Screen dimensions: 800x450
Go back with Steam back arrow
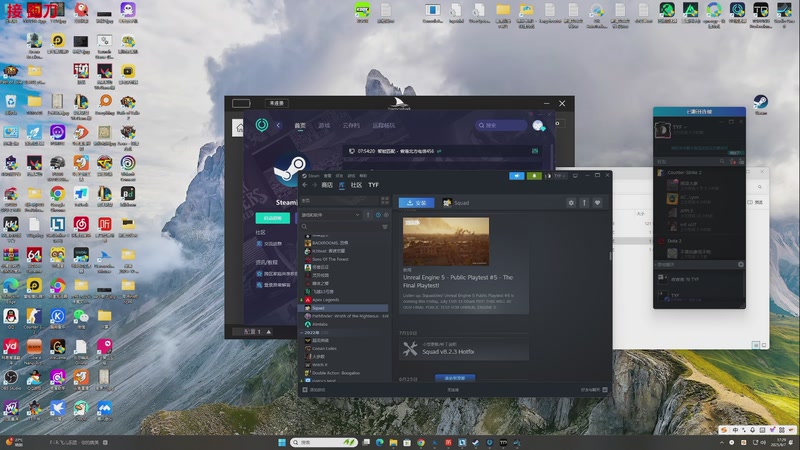tap(305, 185)
